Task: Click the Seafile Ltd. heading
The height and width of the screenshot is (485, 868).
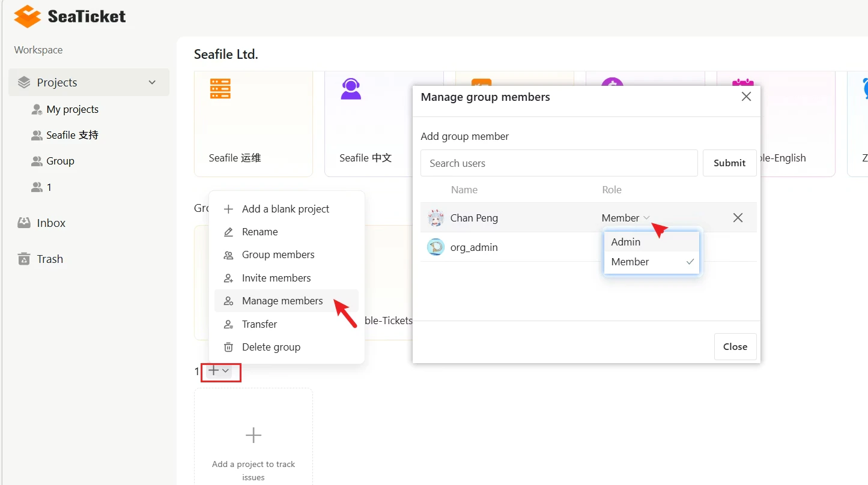Action: point(226,54)
